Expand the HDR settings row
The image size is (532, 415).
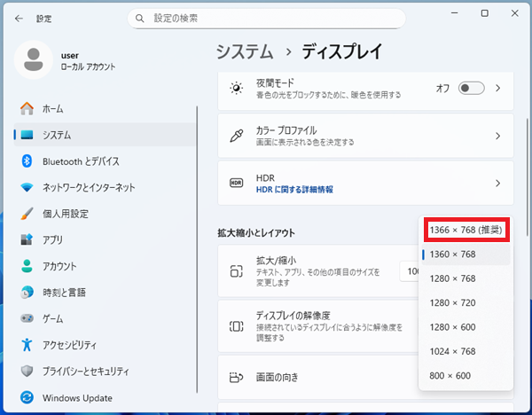(x=498, y=184)
